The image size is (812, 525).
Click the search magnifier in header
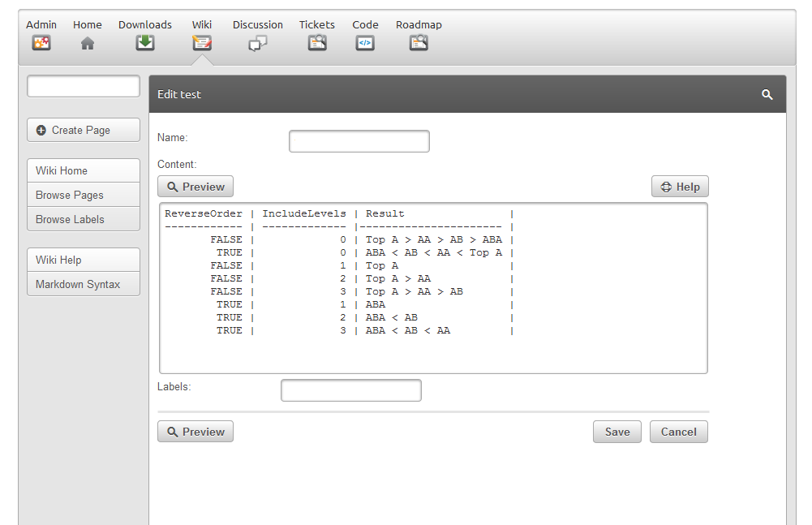tap(767, 95)
